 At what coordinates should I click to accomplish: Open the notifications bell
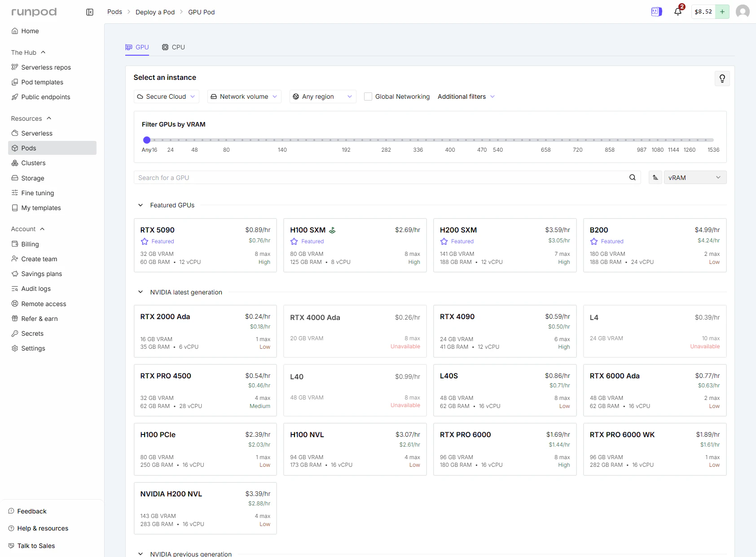pyautogui.click(x=678, y=12)
